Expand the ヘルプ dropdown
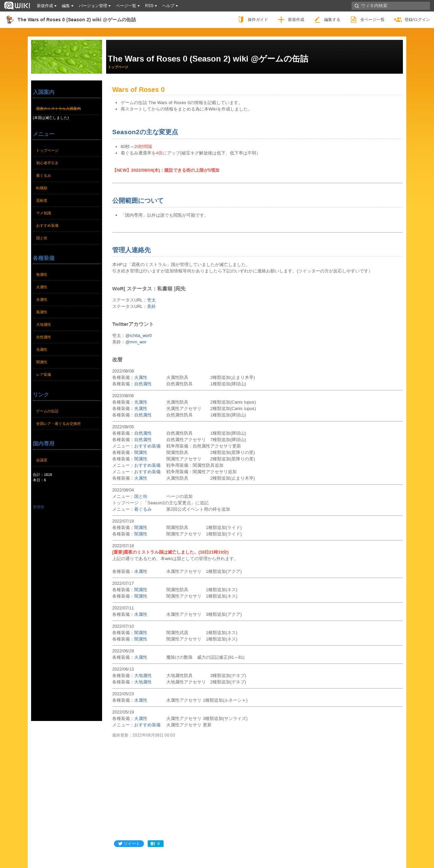 170,6
